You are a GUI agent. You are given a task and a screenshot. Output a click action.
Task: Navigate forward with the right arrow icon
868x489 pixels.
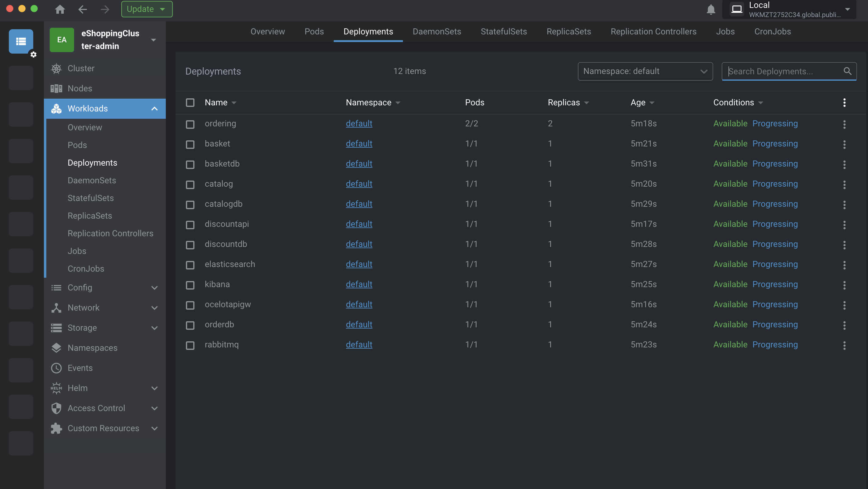[105, 9]
